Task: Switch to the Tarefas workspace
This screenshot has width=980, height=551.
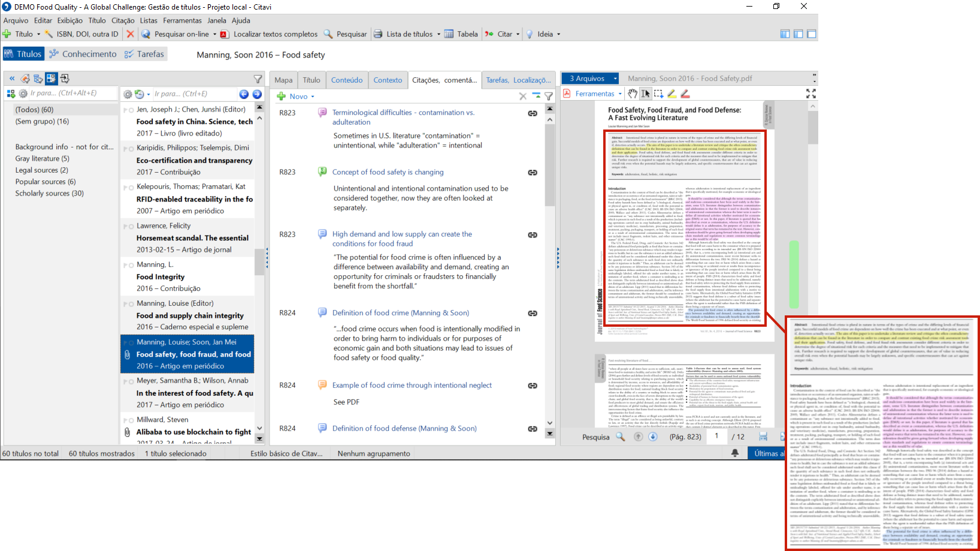Action: pyautogui.click(x=144, y=54)
